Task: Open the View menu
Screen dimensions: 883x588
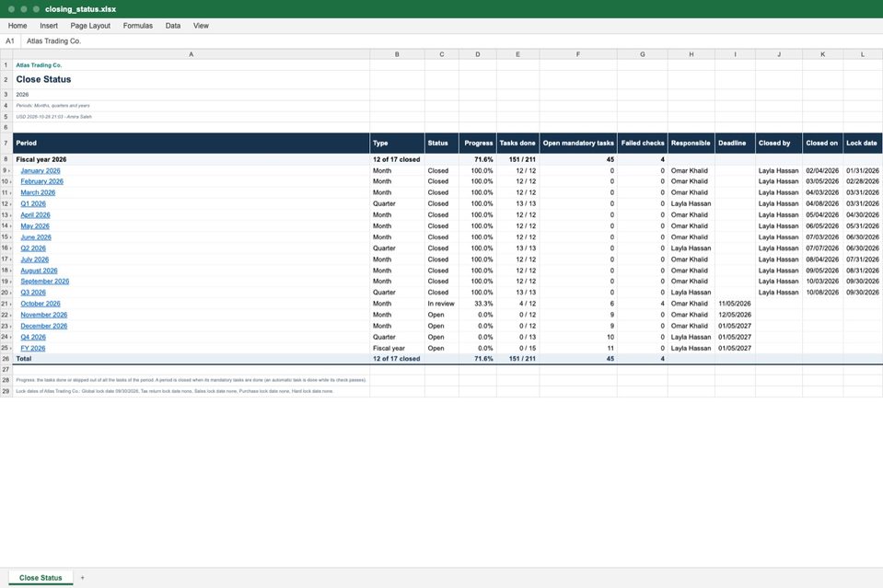Action: tap(201, 26)
